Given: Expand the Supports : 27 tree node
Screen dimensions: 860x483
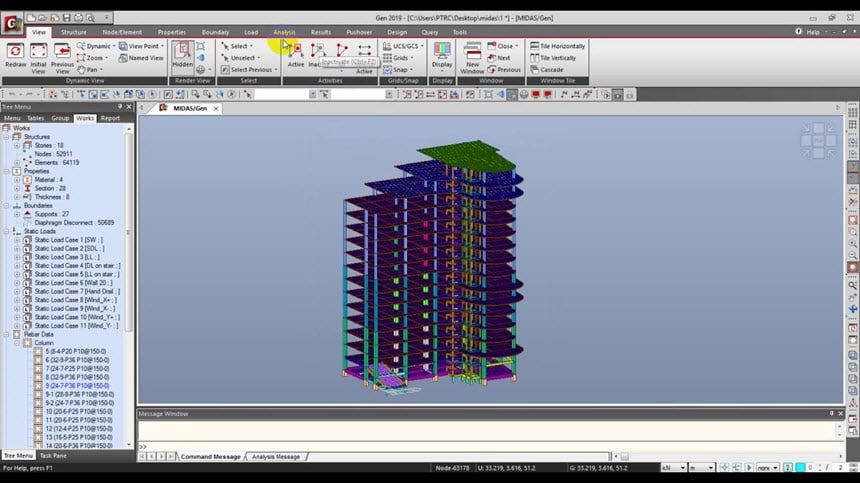Looking at the screenshot, I should click(16, 214).
